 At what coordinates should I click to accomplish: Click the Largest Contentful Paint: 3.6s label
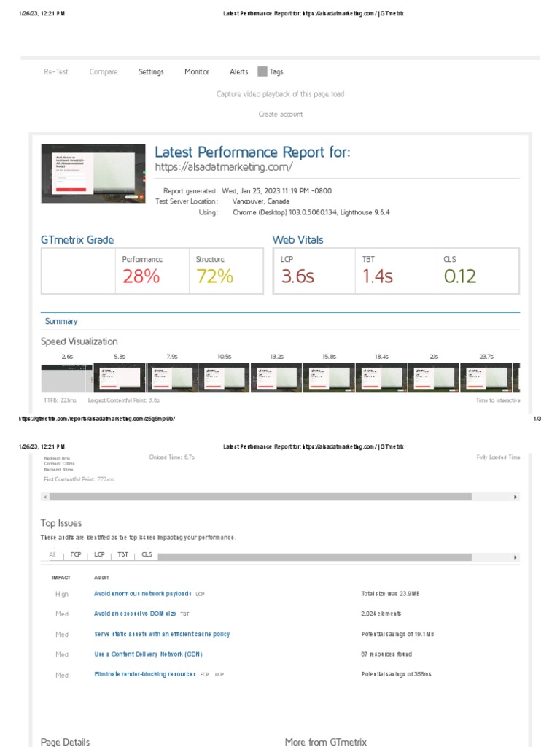pyautogui.click(x=124, y=400)
